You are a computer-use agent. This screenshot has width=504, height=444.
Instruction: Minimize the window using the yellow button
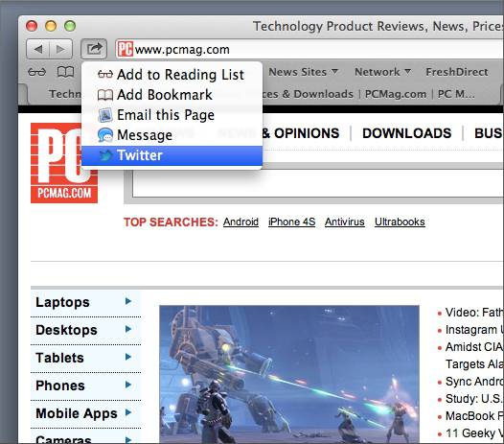pos(51,26)
